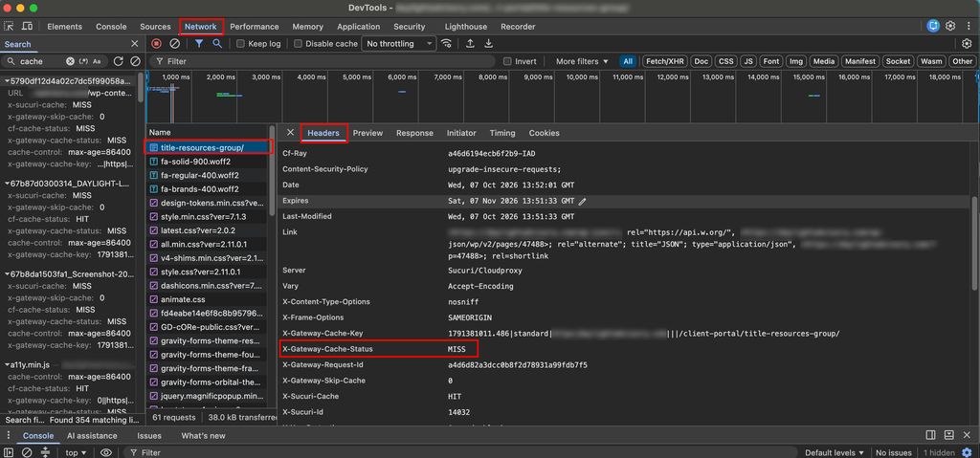The height and width of the screenshot is (458, 980).
Task: Open the Application panel tab
Action: [x=358, y=26]
